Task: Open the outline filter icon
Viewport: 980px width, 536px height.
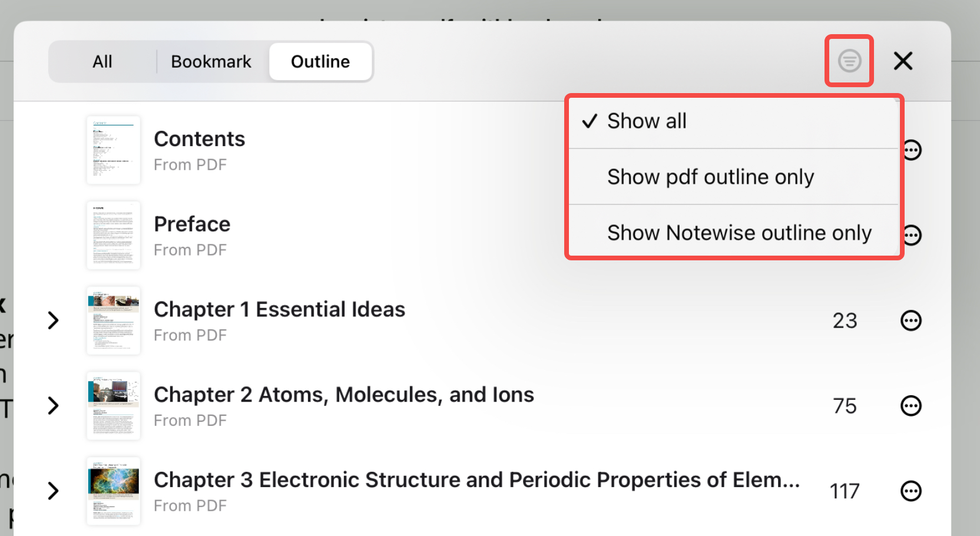Action: pos(849,61)
